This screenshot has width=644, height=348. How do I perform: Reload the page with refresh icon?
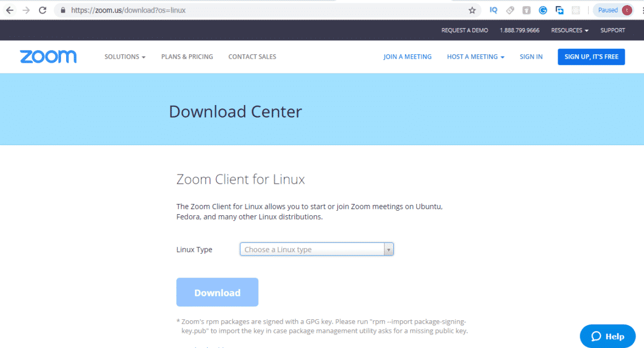pos(43,10)
